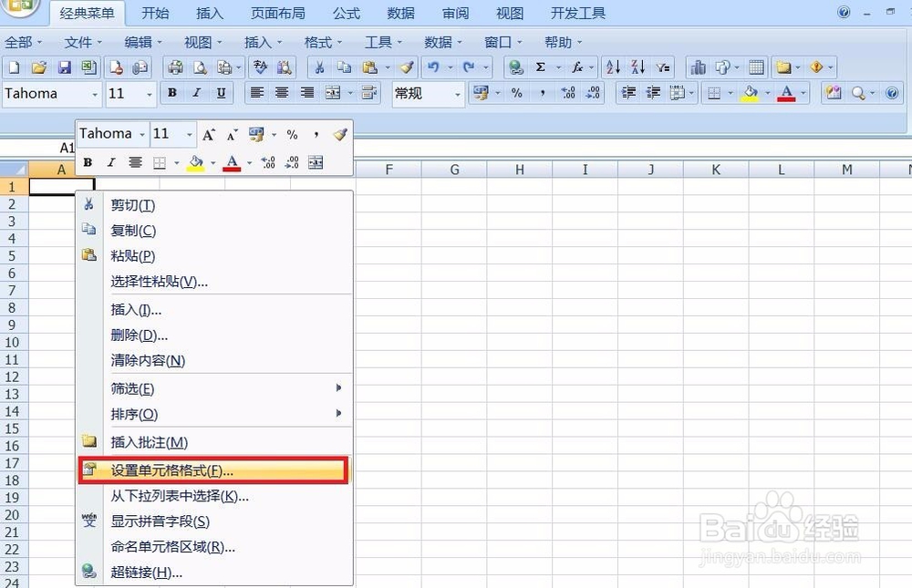The width and height of the screenshot is (912, 588).
Task: Click the Insert Hyperlink globe icon
Action: (515, 67)
